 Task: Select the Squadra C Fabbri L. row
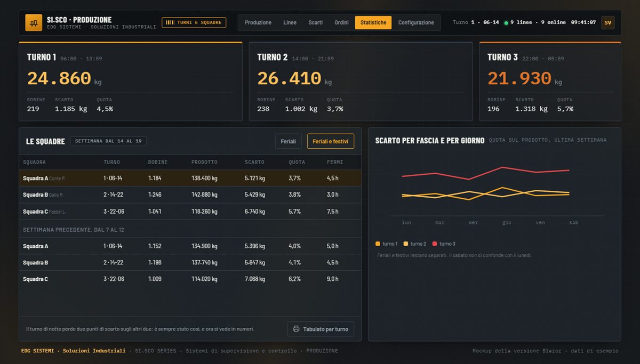[190, 212]
